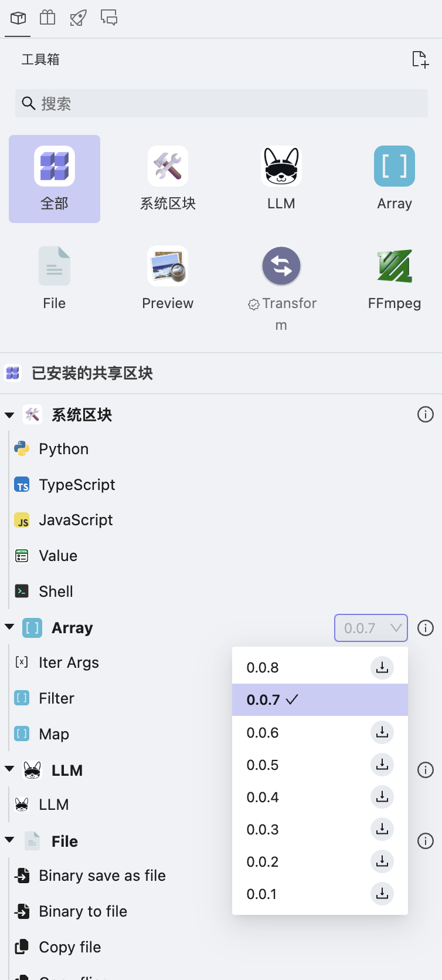This screenshot has width=442, height=980.
Task: Click the new file icon beside 工具箱
Action: tap(420, 59)
